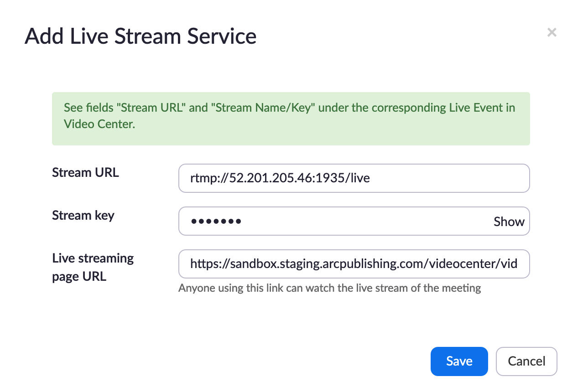Select the Live streaming page URL field

354,264
